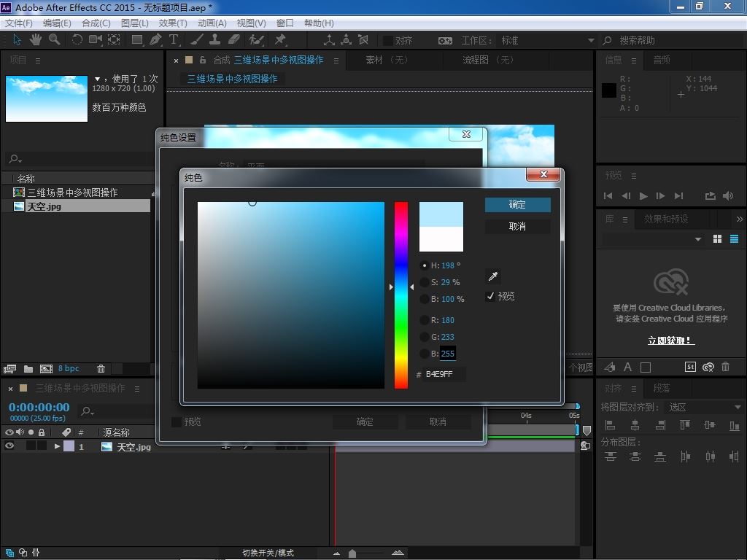Select the R red channel radio button
This screenshot has height=560, width=747.
point(425,320)
